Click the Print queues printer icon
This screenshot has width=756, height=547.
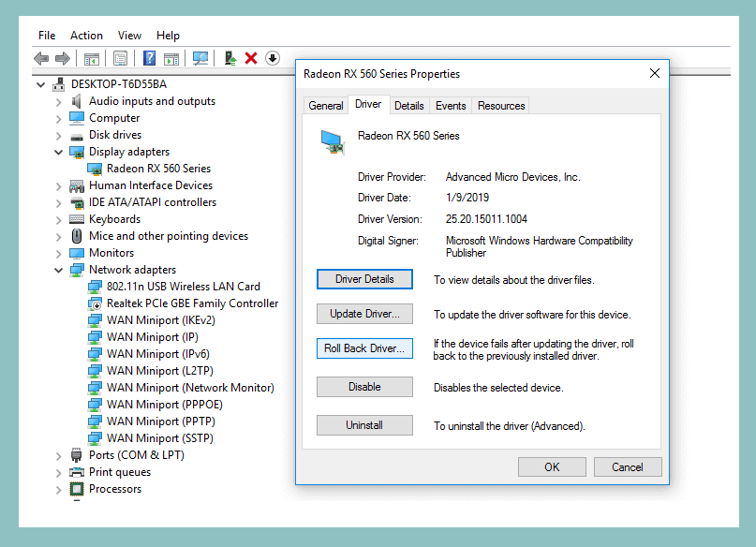tap(77, 472)
